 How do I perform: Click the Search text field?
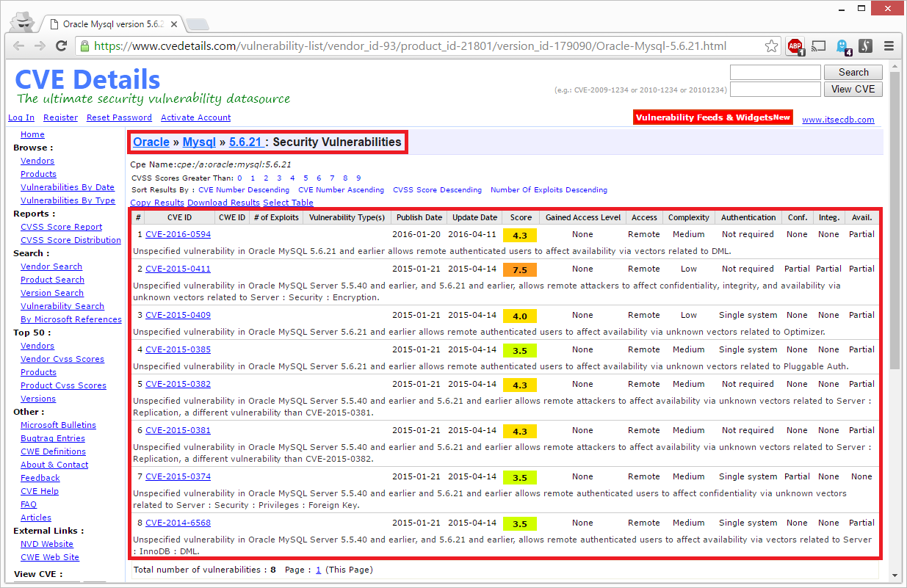coord(775,72)
